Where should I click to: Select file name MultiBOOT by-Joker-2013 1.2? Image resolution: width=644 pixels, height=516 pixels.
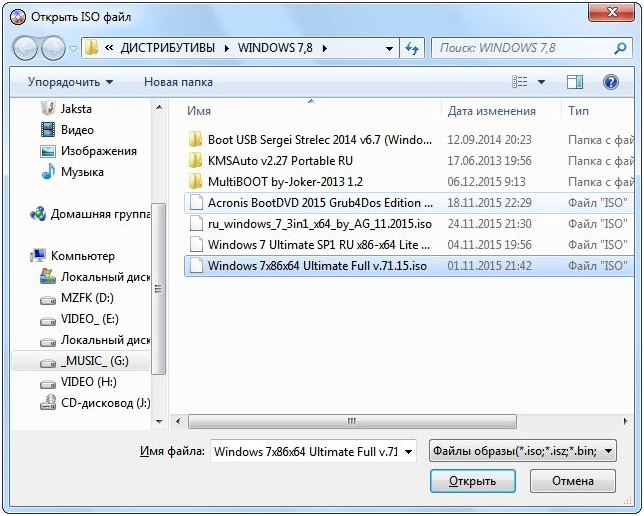point(285,182)
